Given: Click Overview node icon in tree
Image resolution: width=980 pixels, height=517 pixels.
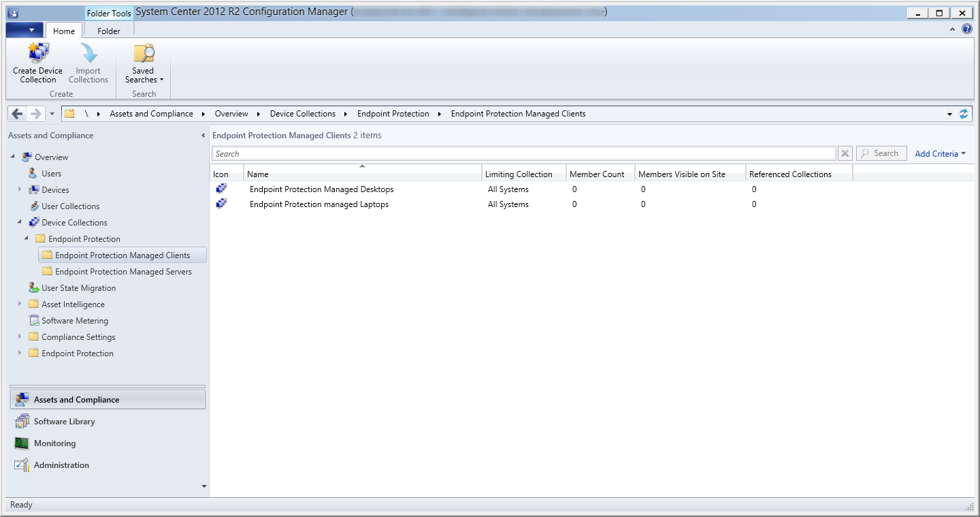Looking at the screenshot, I should (x=27, y=157).
